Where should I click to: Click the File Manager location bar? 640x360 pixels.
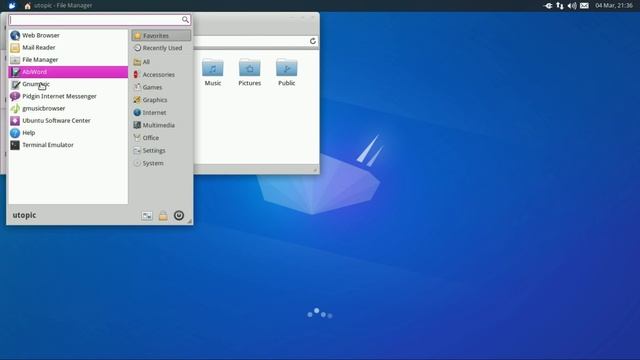[251, 41]
